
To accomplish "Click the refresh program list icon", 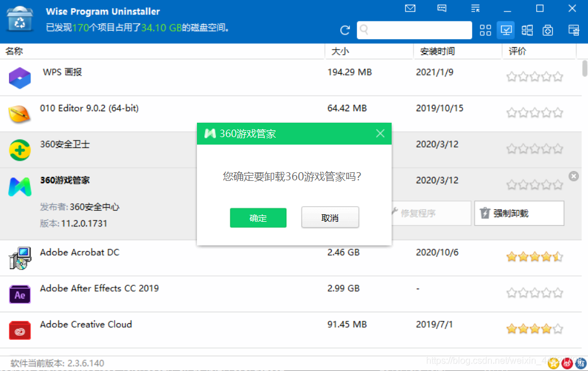I will point(345,30).
